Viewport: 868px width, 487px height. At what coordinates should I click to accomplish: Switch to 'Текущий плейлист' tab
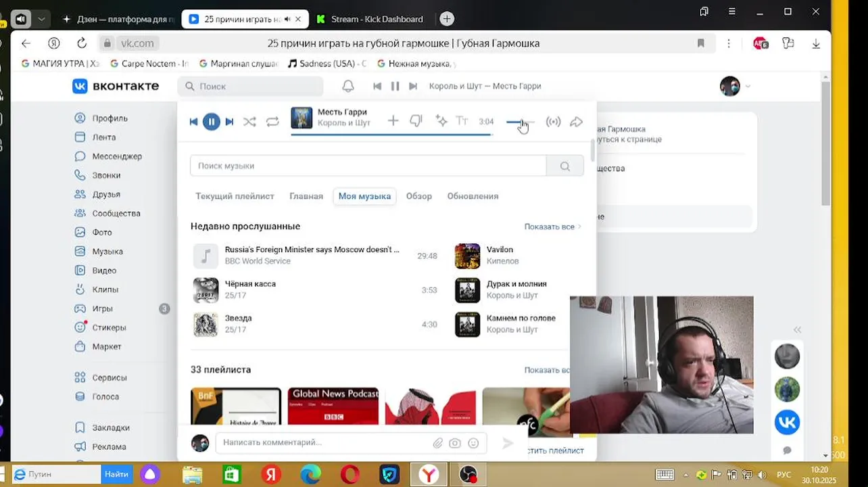[x=235, y=196]
